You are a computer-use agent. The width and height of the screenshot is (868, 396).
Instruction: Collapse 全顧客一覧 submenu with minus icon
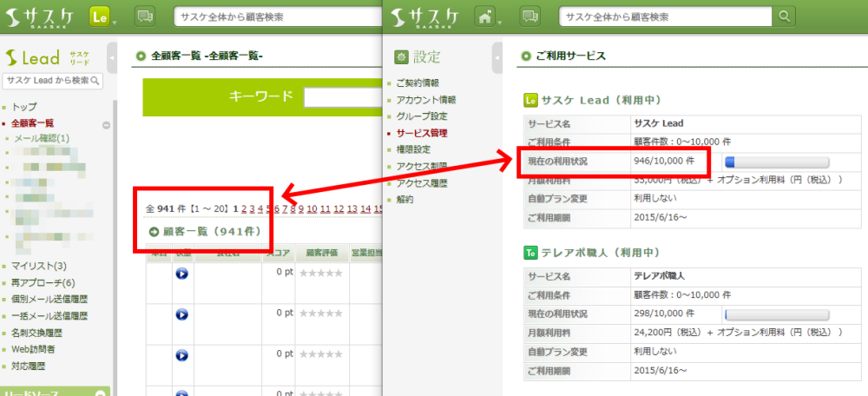[106, 125]
